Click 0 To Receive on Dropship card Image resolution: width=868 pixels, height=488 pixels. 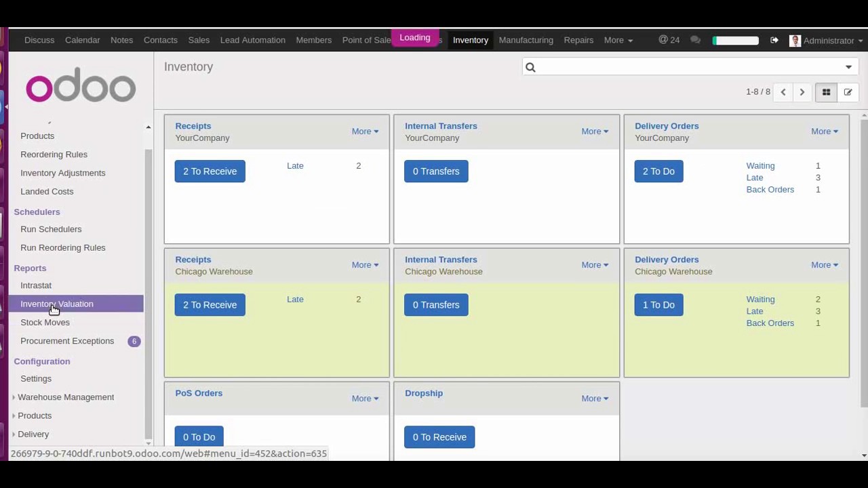439,437
